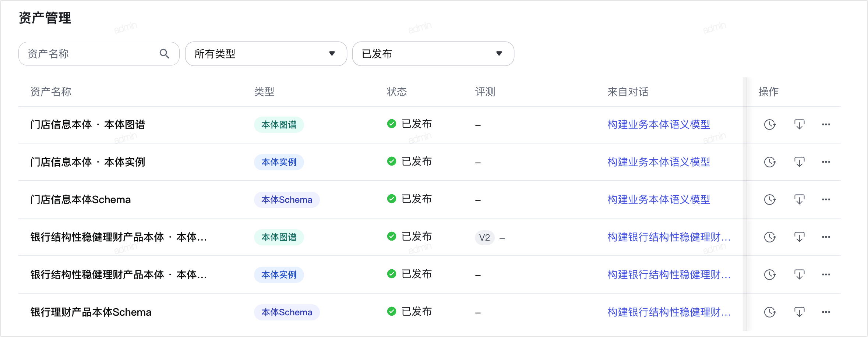Open the conversation link in the V2 row
This screenshot has height=337, width=868.
(669, 237)
